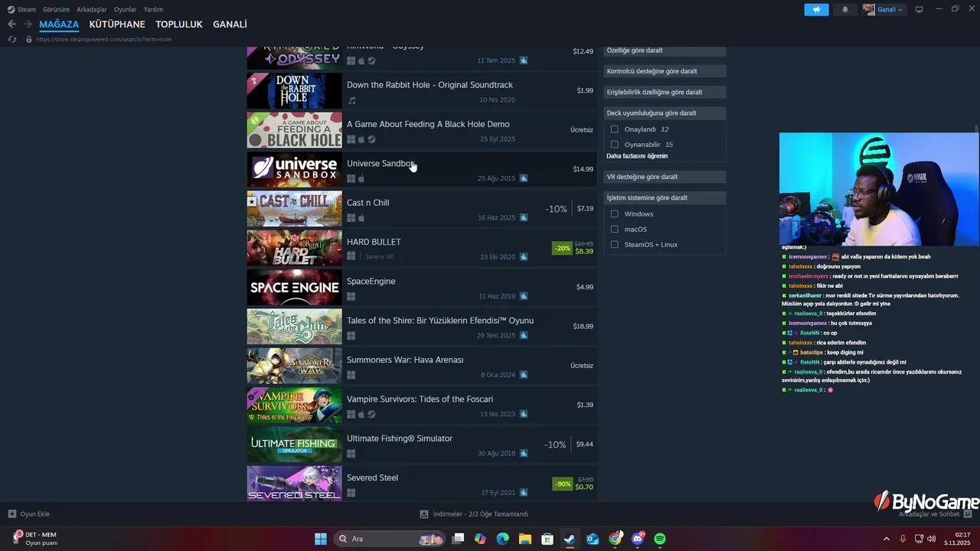Click the Severed Steel thumbnail
The width and height of the screenshot is (980, 551).
pyautogui.click(x=294, y=484)
